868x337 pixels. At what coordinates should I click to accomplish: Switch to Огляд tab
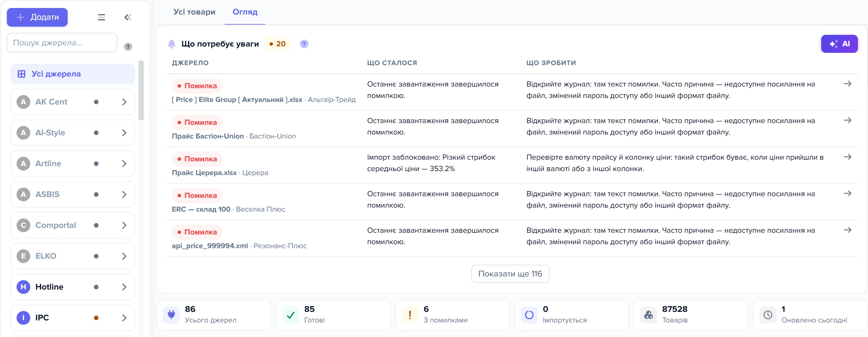pyautogui.click(x=245, y=12)
